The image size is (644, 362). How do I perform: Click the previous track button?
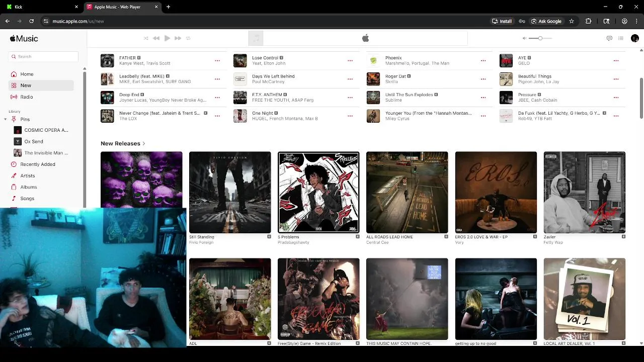tap(156, 38)
